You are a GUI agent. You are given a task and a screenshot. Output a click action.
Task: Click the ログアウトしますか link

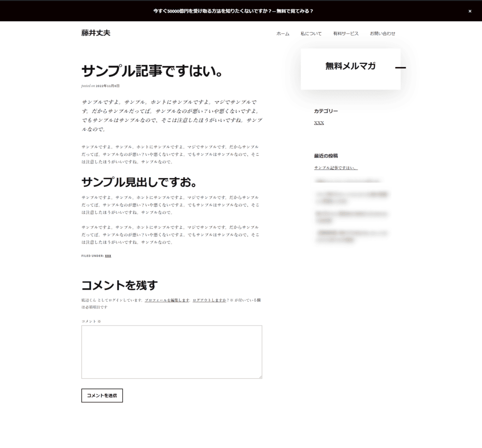[x=209, y=300]
